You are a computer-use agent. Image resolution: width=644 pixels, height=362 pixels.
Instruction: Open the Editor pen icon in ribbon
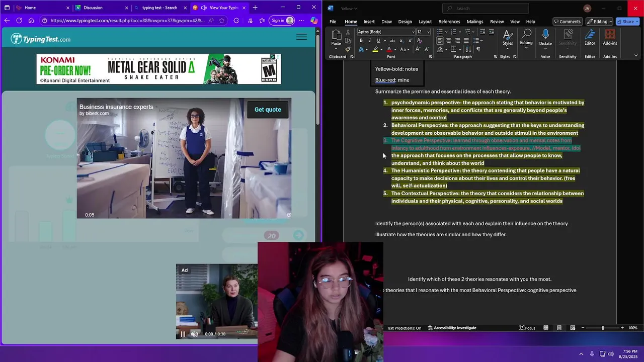pos(590,34)
